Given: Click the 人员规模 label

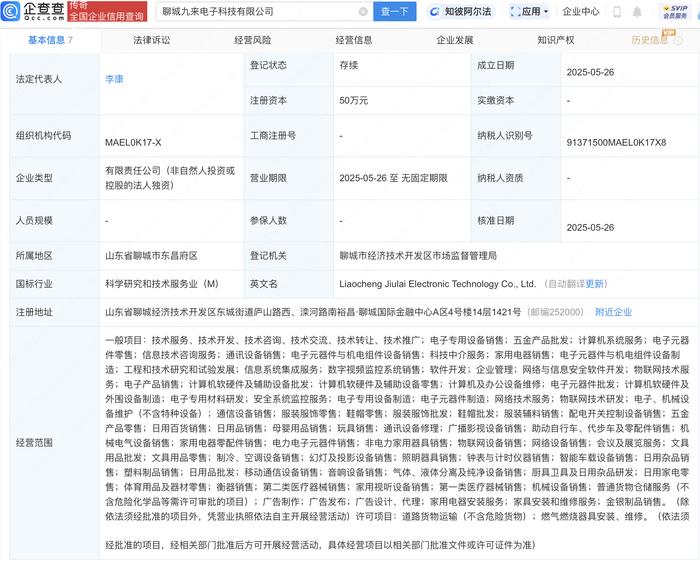Looking at the screenshot, I should 34,220.
